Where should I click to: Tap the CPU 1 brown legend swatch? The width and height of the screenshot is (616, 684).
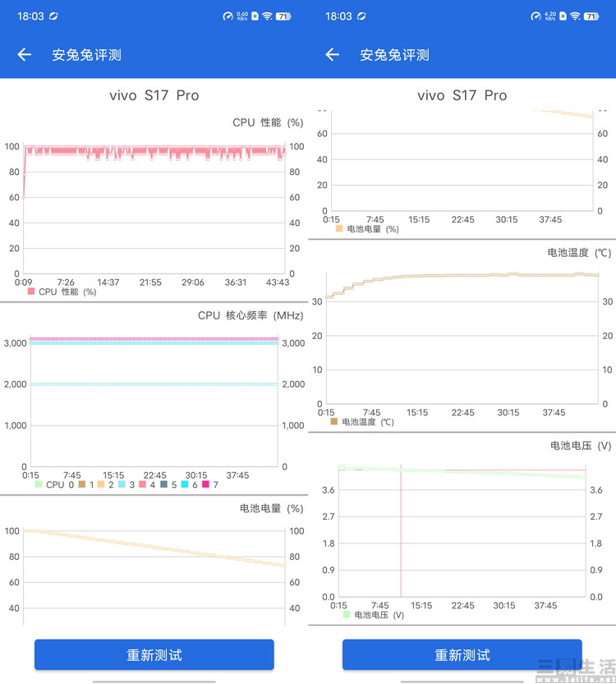click(82, 484)
